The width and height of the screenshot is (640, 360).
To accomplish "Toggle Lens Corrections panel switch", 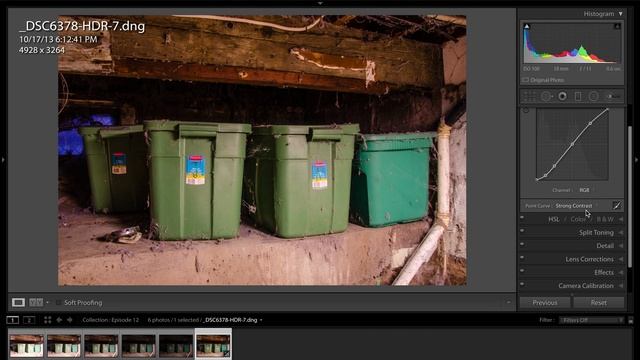I will [522, 258].
